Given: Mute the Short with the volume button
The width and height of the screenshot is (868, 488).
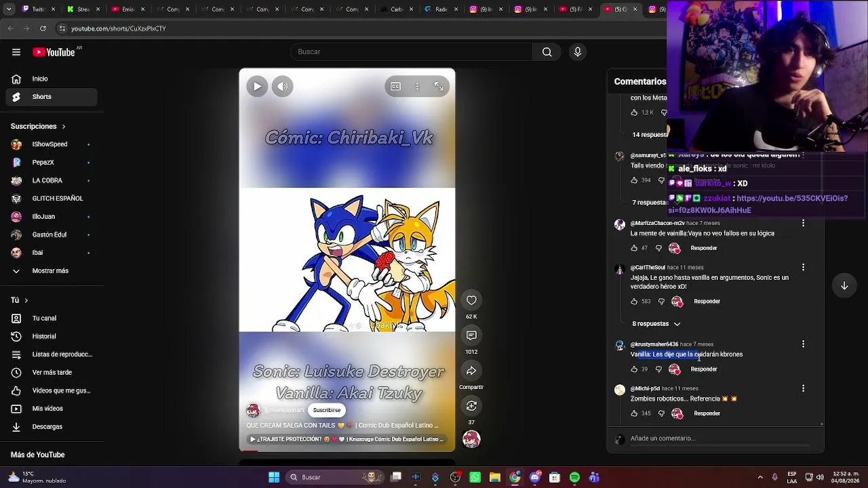Looking at the screenshot, I should tap(283, 86).
